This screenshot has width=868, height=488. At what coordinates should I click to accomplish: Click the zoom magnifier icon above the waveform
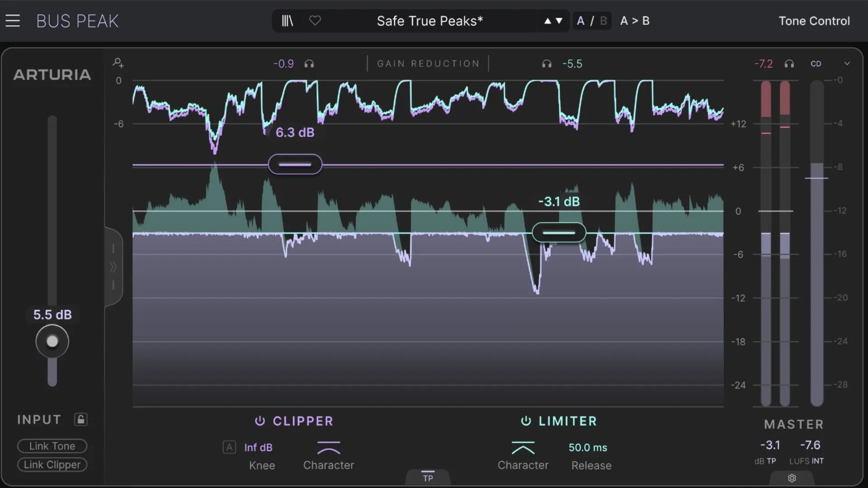tap(118, 63)
